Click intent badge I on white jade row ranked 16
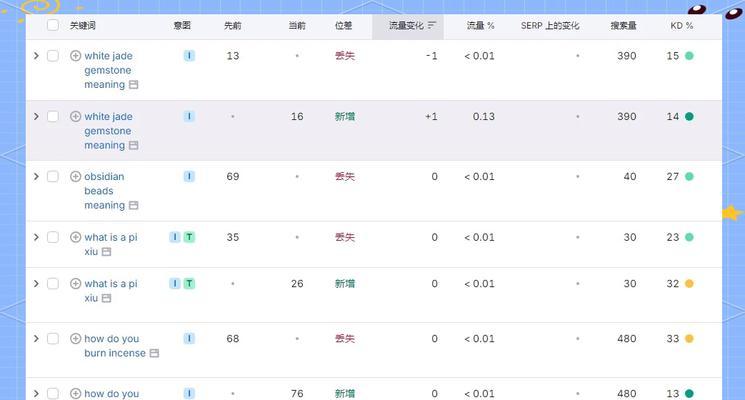Screen dimensions: 745x400 click(189, 116)
